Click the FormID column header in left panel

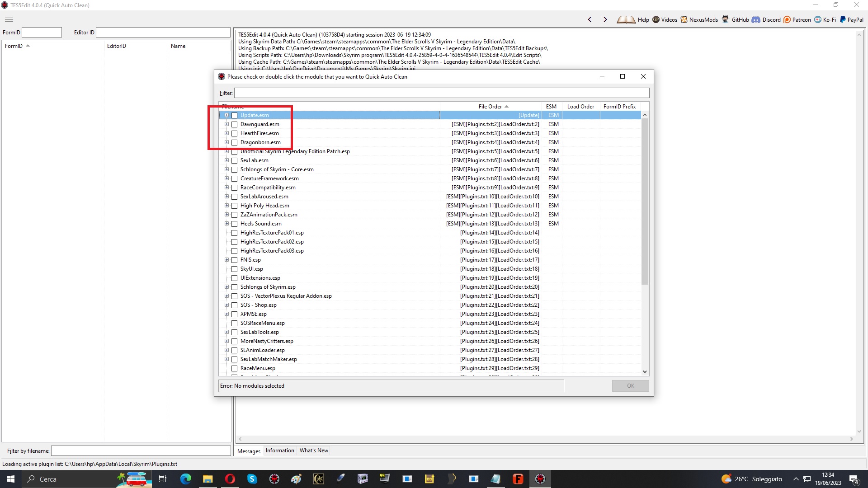coord(53,46)
